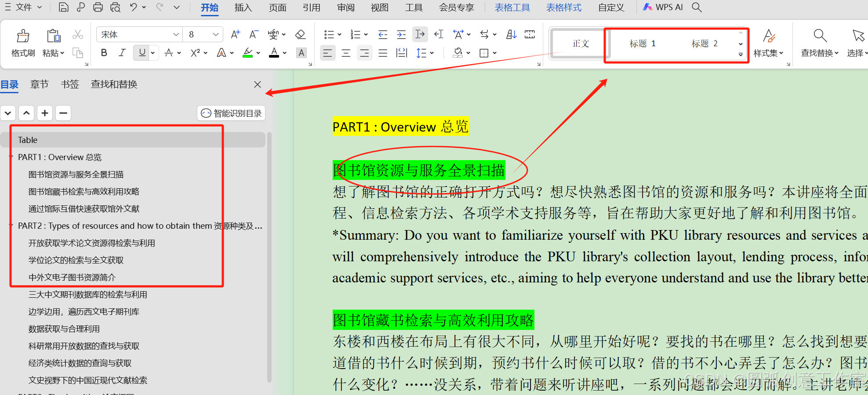Screen dimensions: 868x395
Task: Decrease font size with A- icon
Action: point(254,34)
